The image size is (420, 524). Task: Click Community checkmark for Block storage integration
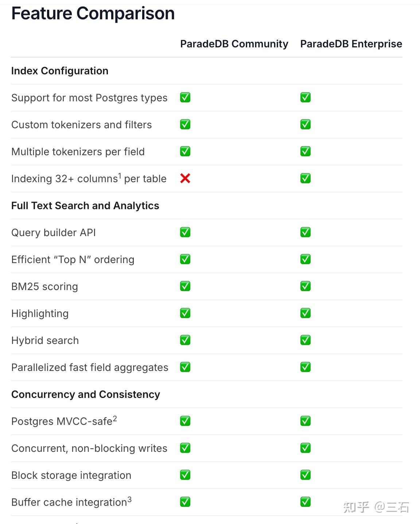[x=185, y=475]
